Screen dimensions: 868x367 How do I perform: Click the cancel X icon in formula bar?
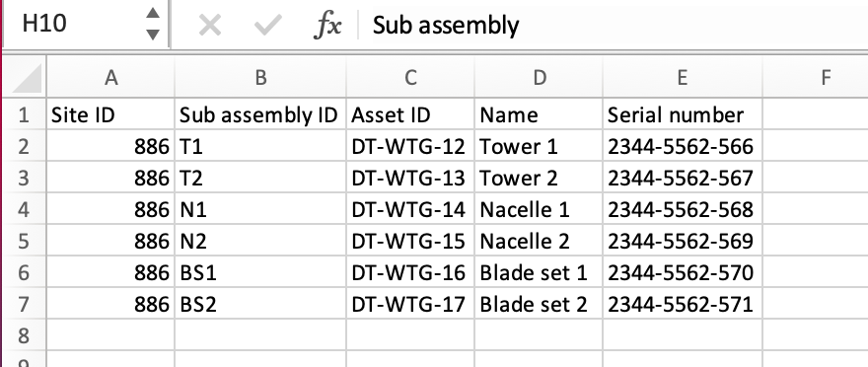(210, 26)
